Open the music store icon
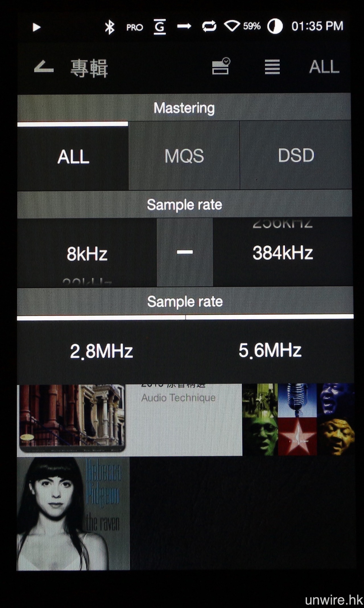This screenshot has height=608, width=364. tap(221, 67)
